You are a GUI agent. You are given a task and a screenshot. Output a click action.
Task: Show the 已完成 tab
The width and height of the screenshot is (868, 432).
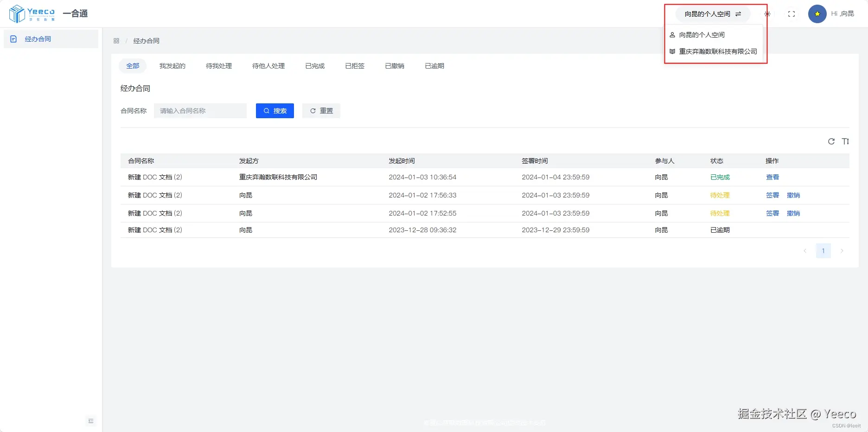[315, 66]
